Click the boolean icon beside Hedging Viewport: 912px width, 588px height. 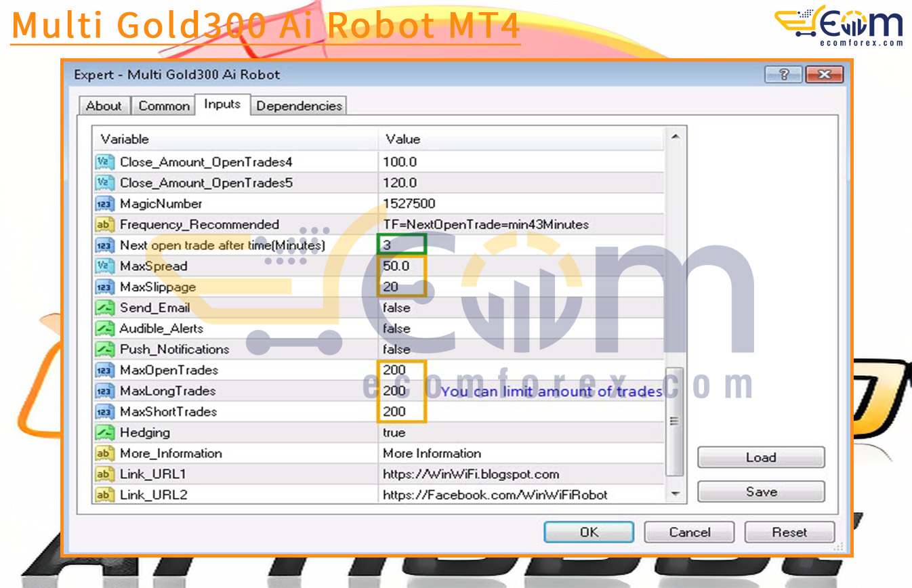pos(104,433)
